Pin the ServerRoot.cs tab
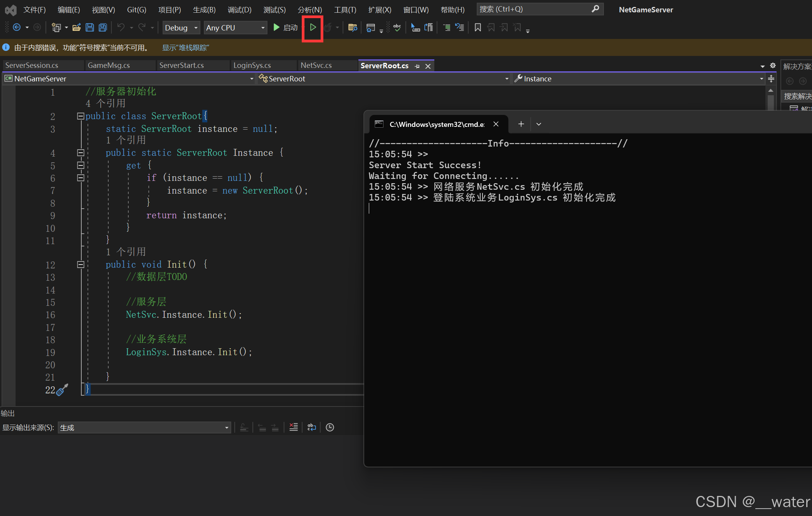Viewport: 812px width, 516px height. pyautogui.click(x=417, y=66)
